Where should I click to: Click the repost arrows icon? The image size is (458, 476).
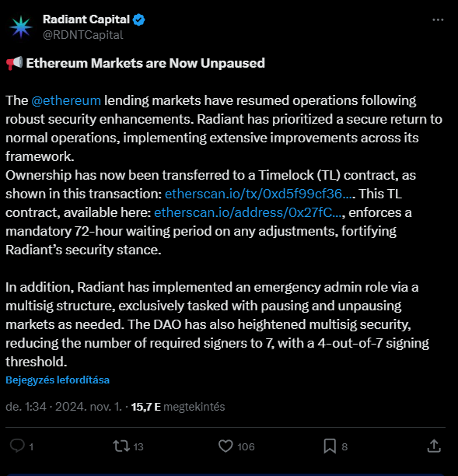121,446
